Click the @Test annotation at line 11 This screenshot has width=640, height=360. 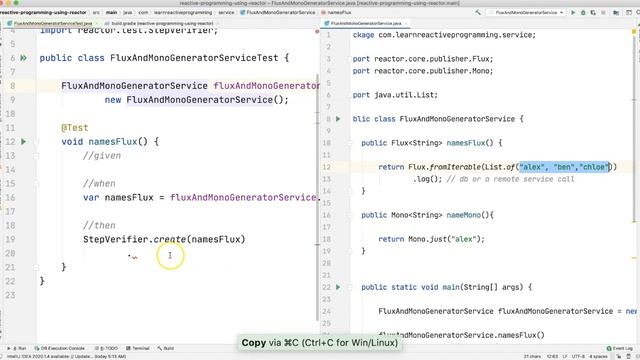(x=75, y=128)
